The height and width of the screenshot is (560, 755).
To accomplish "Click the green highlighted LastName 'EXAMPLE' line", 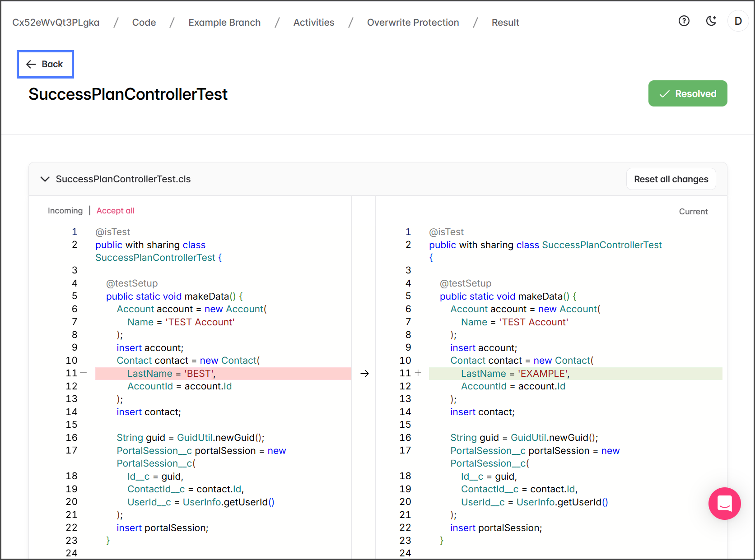I will point(575,374).
